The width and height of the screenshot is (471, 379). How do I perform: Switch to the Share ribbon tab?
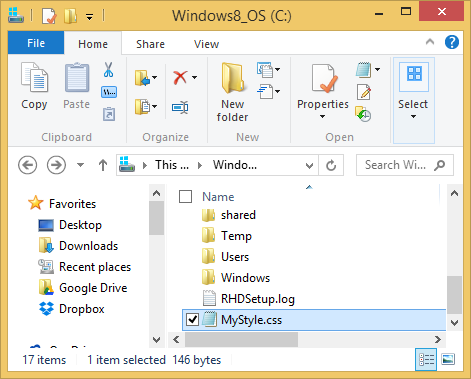(x=150, y=44)
